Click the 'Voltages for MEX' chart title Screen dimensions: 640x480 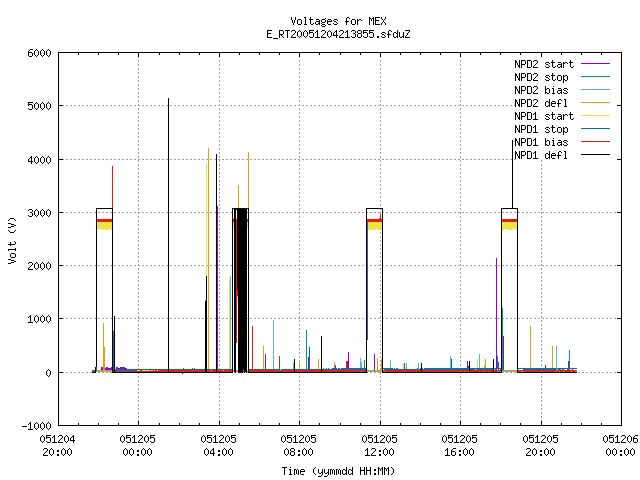point(338,21)
